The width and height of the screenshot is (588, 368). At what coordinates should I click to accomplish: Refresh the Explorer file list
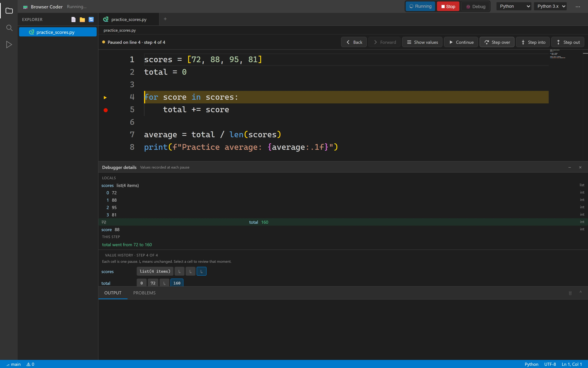pos(91,20)
